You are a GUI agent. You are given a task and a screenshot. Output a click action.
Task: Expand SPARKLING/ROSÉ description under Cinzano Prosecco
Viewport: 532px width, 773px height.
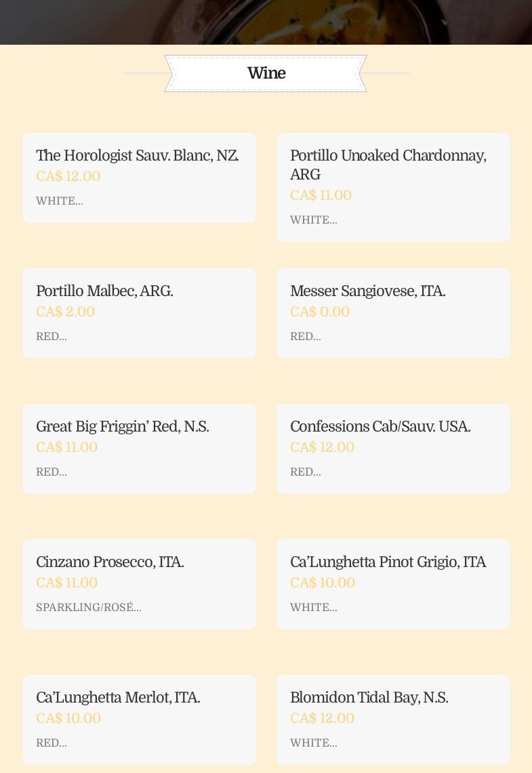[89, 608]
